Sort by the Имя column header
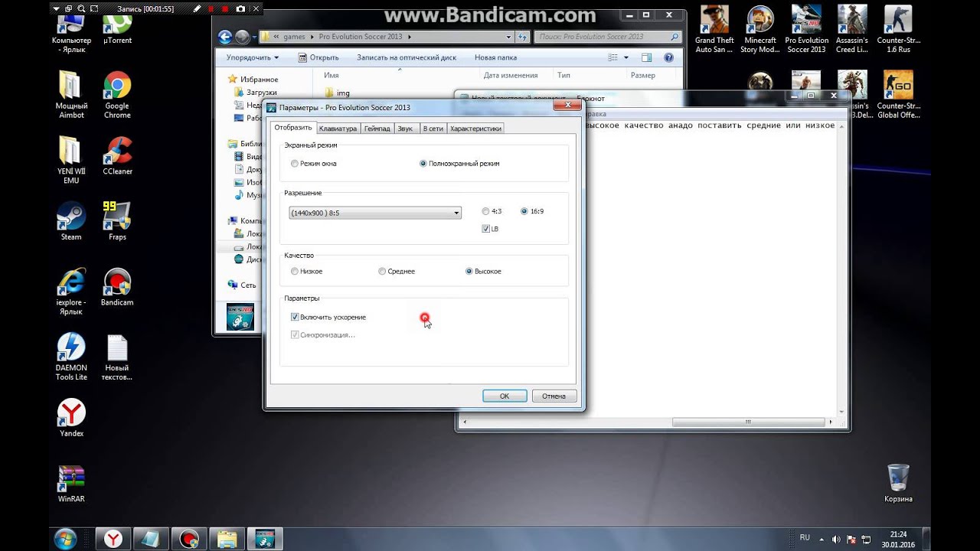Viewport: 980px width, 551px height. (x=331, y=75)
